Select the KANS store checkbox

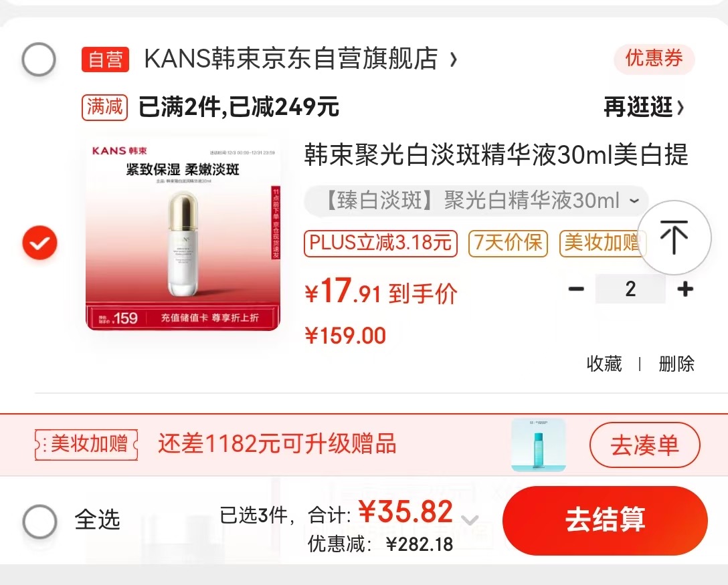pyautogui.click(x=39, y=60)
